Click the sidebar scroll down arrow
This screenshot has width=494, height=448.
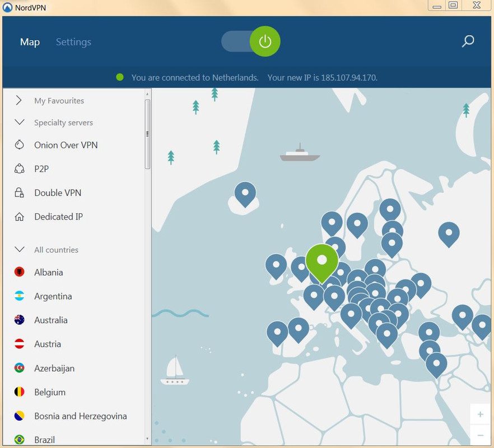point(147,438)
